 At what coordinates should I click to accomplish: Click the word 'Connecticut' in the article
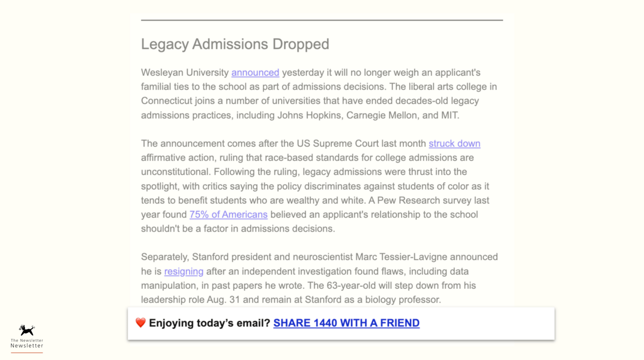click(166, 101)
